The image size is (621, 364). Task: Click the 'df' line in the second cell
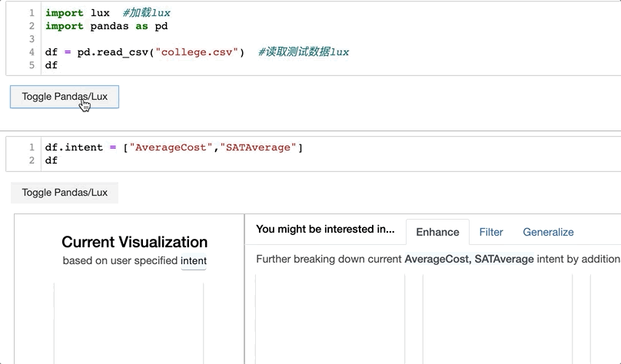51,160
